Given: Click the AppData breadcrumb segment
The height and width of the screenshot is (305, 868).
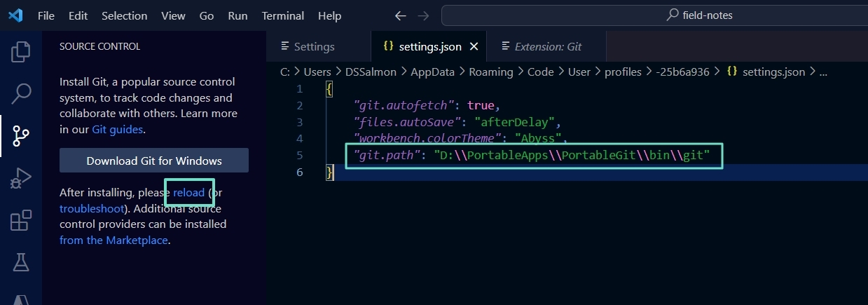Looking at the screenshot, I should coord(432,72).
